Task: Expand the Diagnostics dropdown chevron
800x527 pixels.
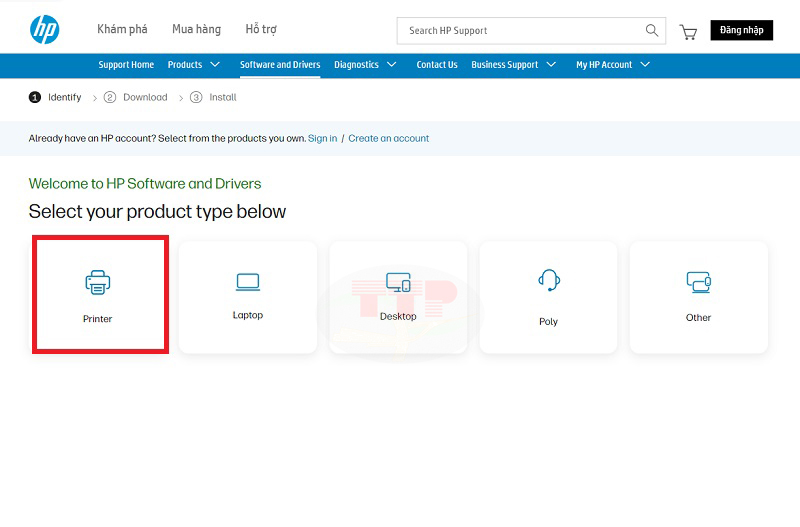Action: coord(391,64)
